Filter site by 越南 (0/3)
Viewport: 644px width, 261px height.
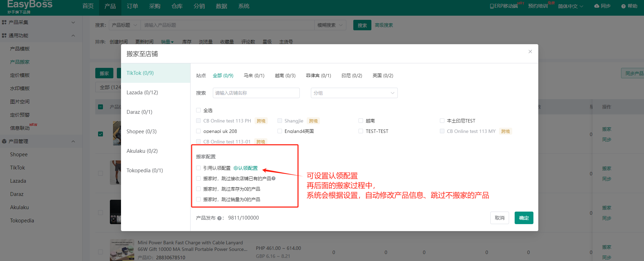(285, 76)
